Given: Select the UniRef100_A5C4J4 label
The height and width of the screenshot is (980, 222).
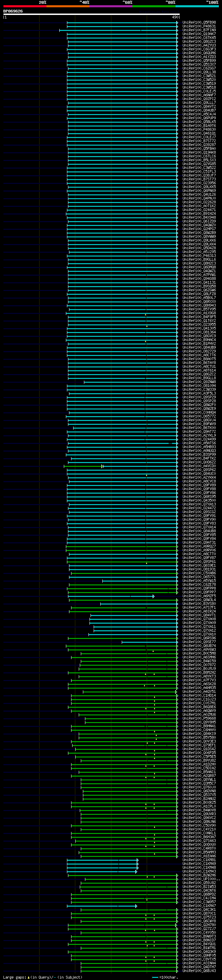Looking at the screenshot, I should (x=199, y=114).
